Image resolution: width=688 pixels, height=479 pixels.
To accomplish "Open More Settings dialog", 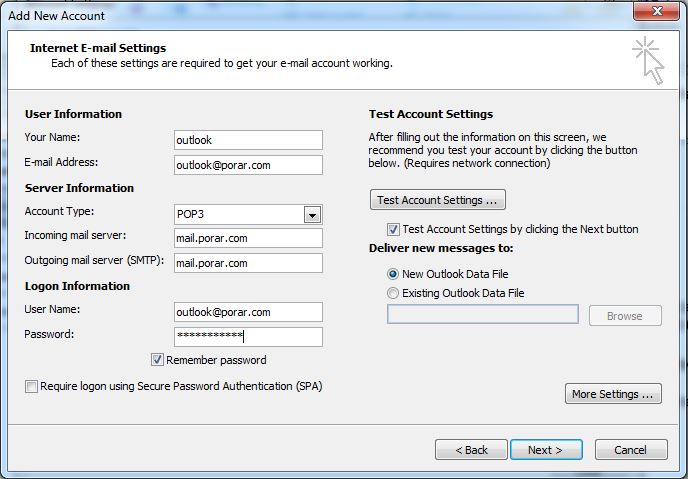I will 614,394.
